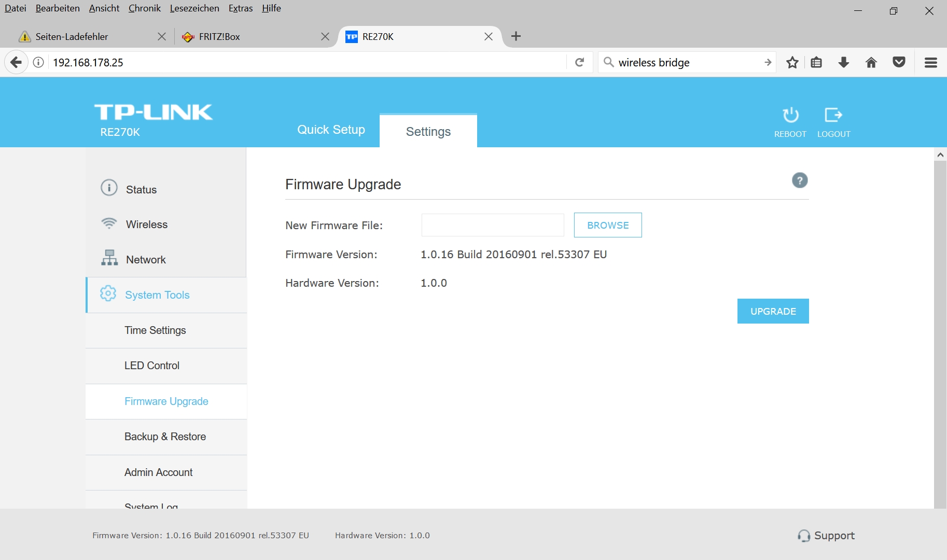Open the Lesezeichen menu
This screenshot has width=947, height=560.
tap(194, 8)
